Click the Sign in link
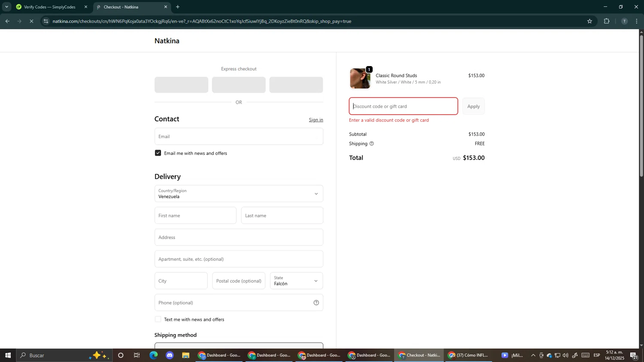The image size is (644, 362). [x=316, y=120]
